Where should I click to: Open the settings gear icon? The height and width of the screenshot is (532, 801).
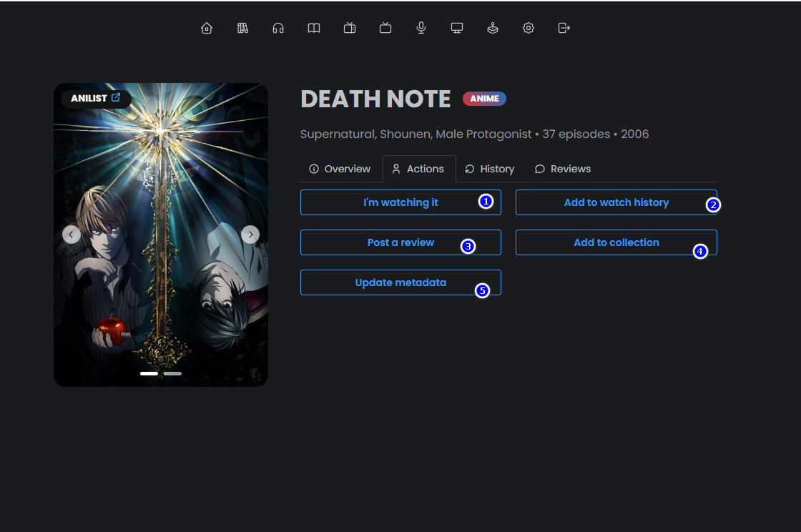click(529, 28)
